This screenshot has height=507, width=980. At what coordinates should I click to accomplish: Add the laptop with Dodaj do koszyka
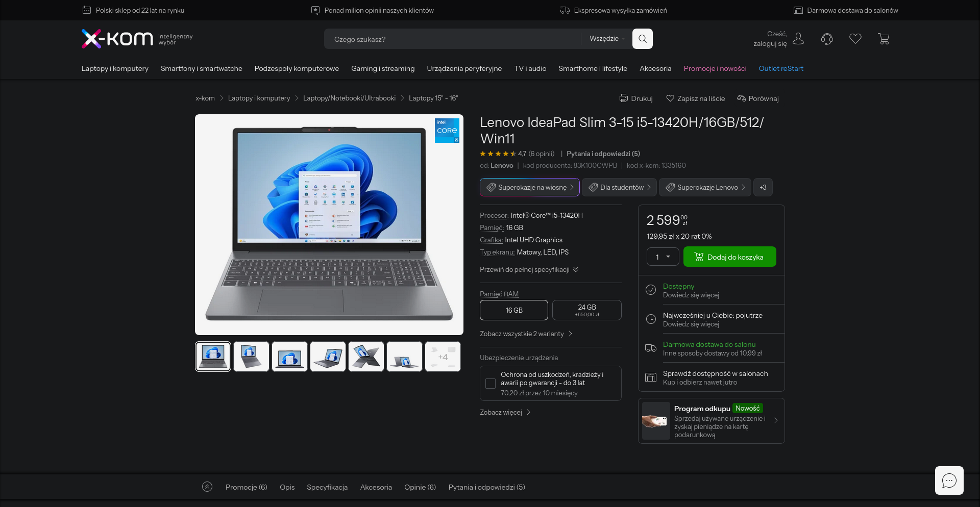pyautogui.click(x=730, y=257)
